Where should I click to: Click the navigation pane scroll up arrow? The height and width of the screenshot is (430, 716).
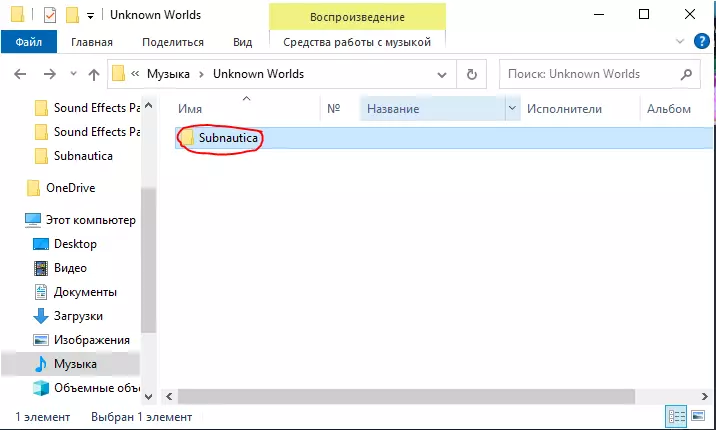pos(148,105)
